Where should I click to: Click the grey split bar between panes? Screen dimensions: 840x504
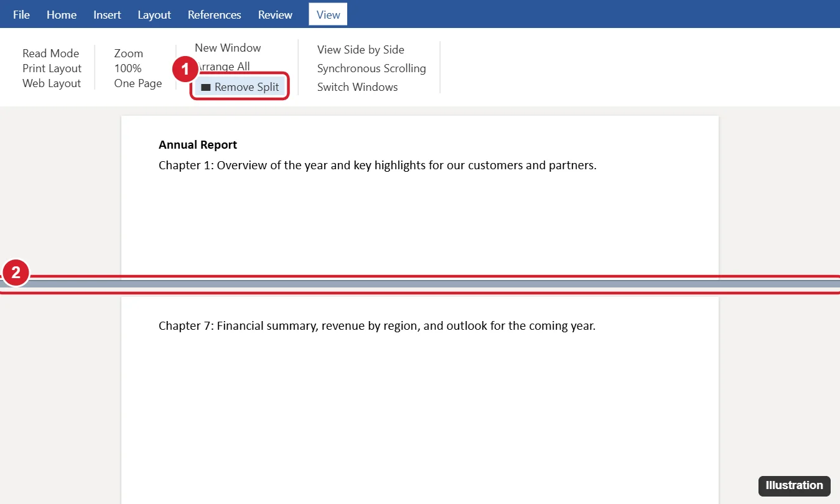(420, 284)
